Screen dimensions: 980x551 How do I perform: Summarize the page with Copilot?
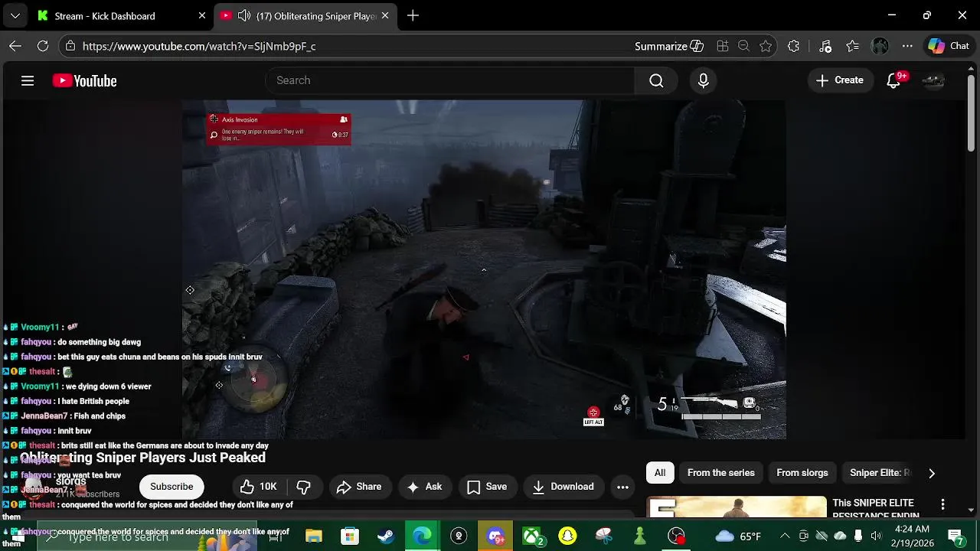669,46
